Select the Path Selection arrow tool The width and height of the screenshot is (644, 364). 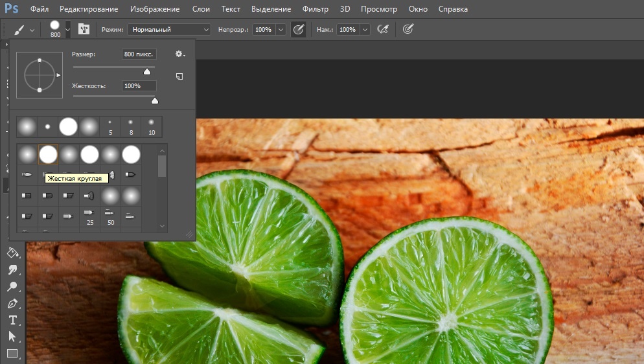(12, 336)
